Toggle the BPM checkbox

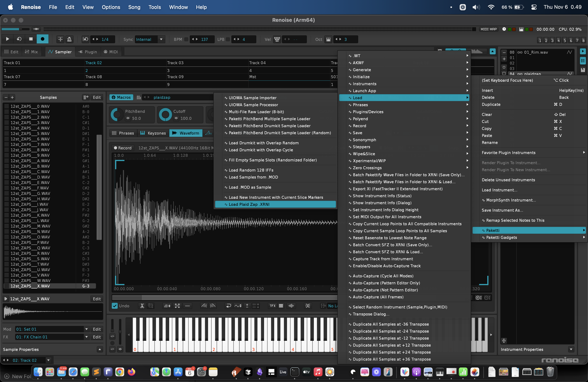pos(186,39)
